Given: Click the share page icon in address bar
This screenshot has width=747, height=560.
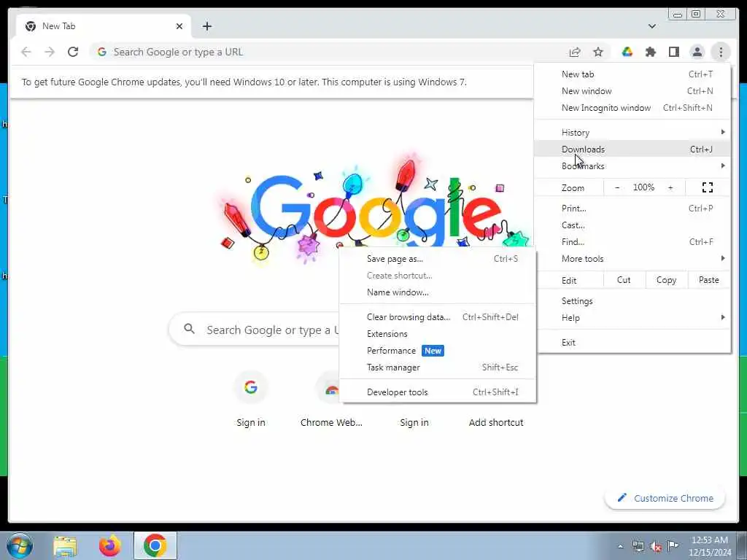Looking at the screenshot, I should pos(575,52).
